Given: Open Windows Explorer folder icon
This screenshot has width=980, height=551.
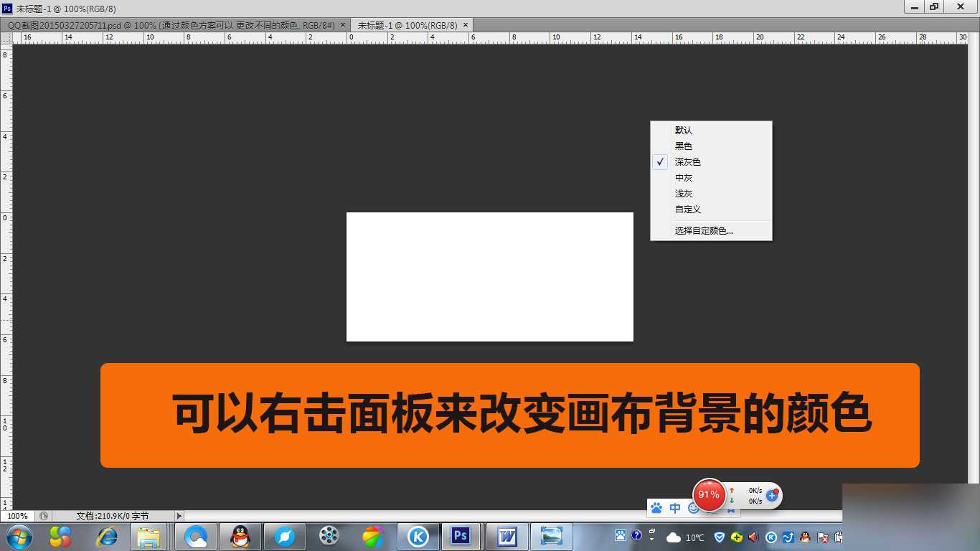Looking at the screenshot, I should (149, 537).
